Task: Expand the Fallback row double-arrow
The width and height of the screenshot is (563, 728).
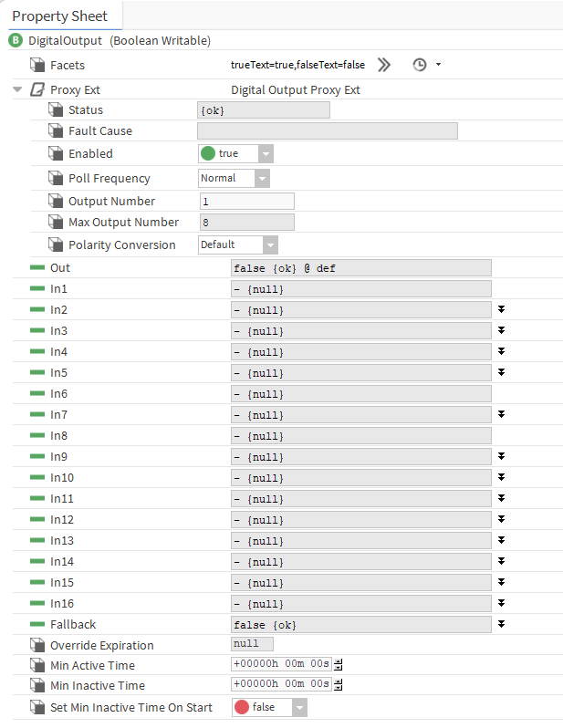Action: 501,625
